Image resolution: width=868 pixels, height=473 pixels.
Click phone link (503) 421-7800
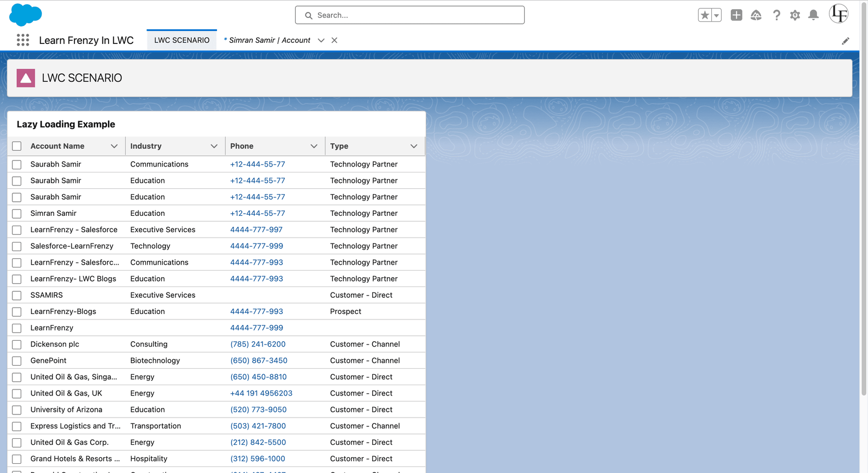click(x=258, y=426)
